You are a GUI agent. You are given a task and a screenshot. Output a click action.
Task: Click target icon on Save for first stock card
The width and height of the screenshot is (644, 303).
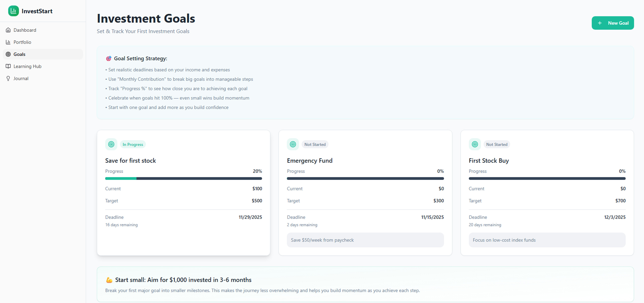pyautogui.click(x=111, y=144)
